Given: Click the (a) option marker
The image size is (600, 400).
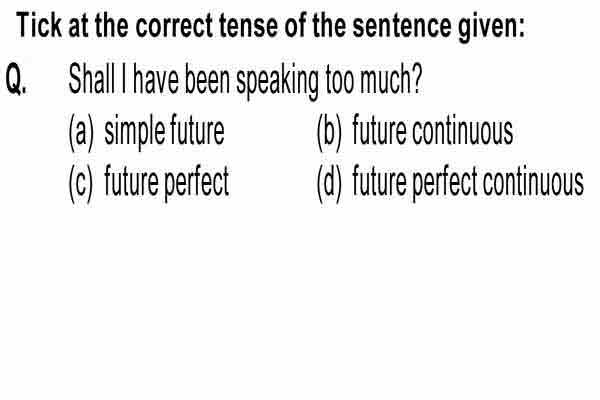Looking at the screenshot, I should 81,132.
